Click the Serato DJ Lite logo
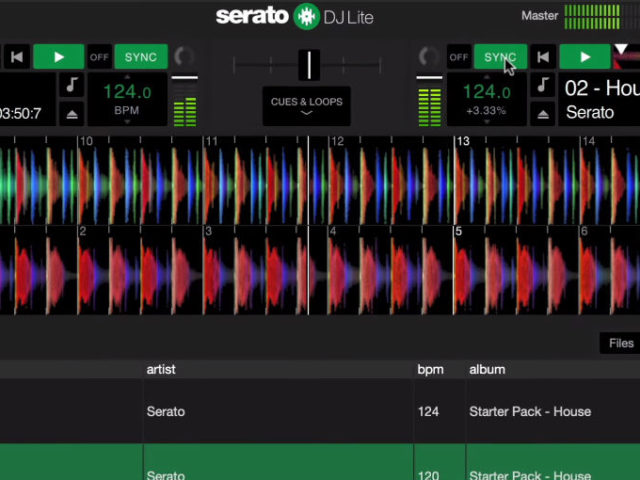This screenshot has width=640, height=480. click(295, 16)
